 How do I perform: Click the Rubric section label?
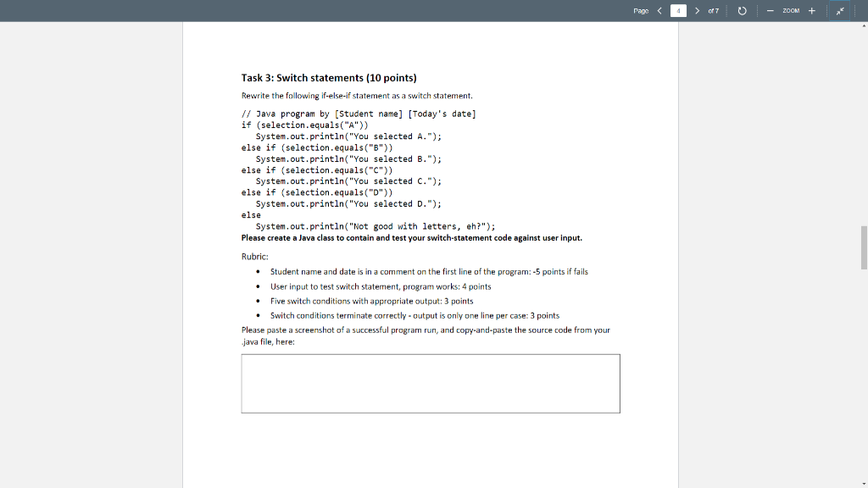pos(253,256)
